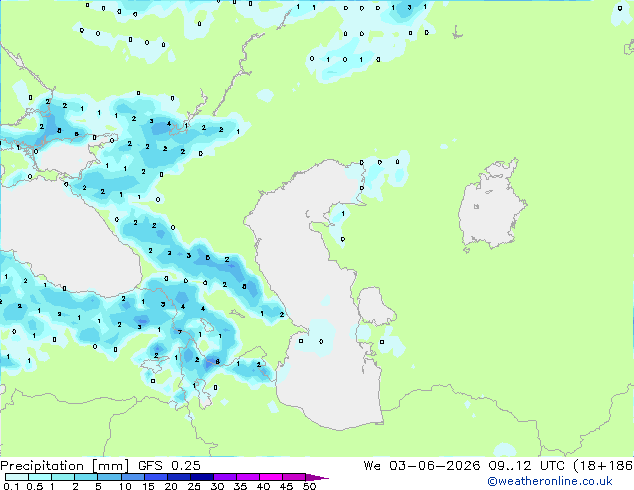Click the 'We' weekday label
Viewport: 634px width, 490px height.
[x=372, y=466]
